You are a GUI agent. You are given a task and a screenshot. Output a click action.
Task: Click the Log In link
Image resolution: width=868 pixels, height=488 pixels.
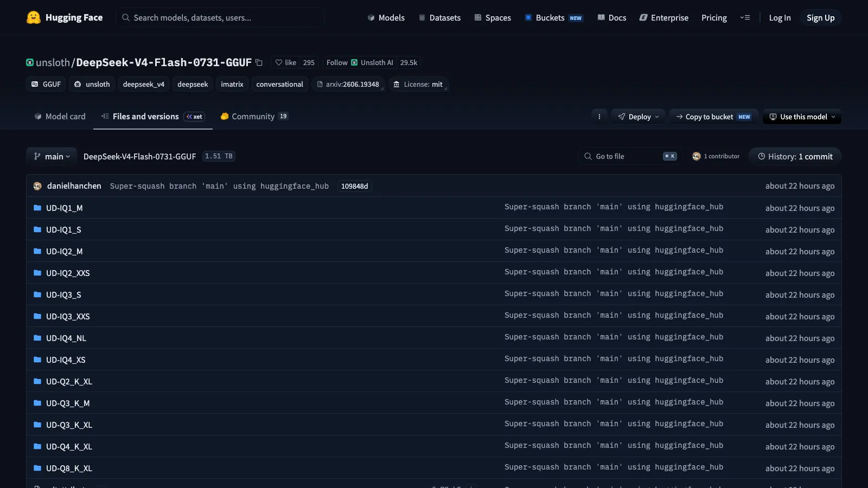[780, 17]
